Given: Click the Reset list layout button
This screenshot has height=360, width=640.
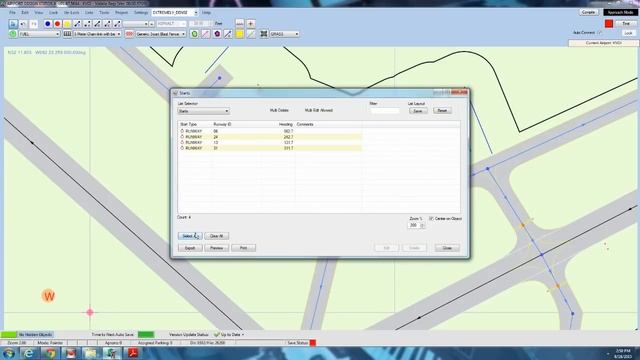Looking at the screenshot, I should (442, 111).
